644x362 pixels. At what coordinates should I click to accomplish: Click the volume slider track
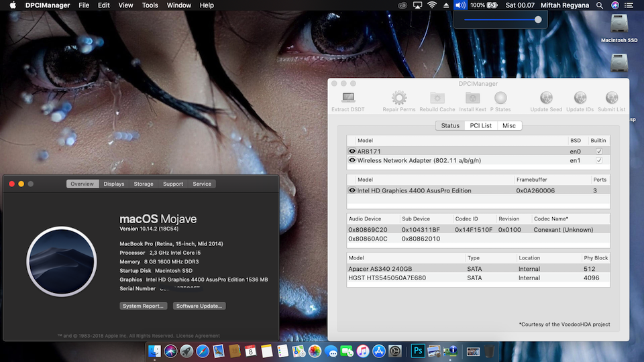coord(500,19)
